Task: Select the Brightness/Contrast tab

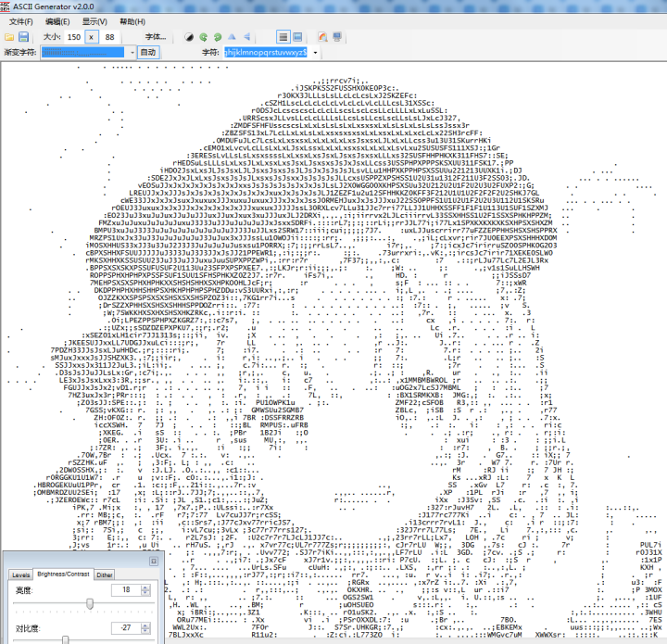Action: tap(63, 575)
